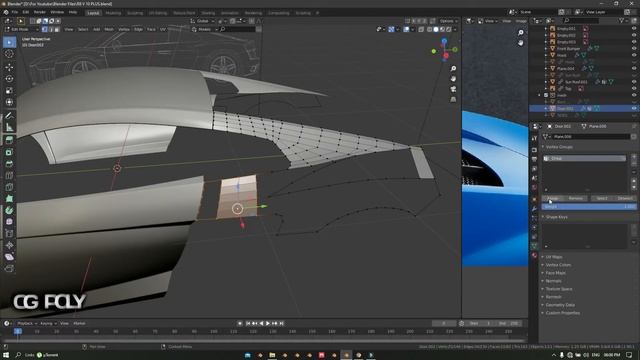Click the jump to end playback button
This screenshot has width=640, height=360.
pos(282,323)
